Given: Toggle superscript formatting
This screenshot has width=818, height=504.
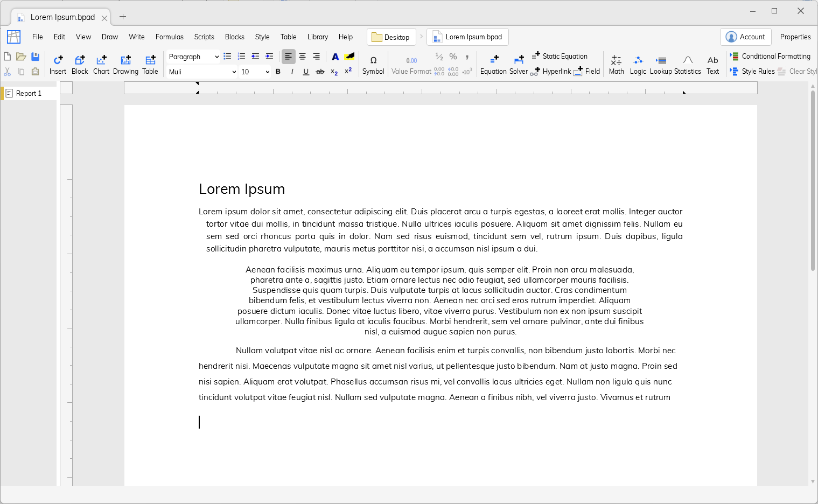Looking at the screenshot, I should coord(348,71).
